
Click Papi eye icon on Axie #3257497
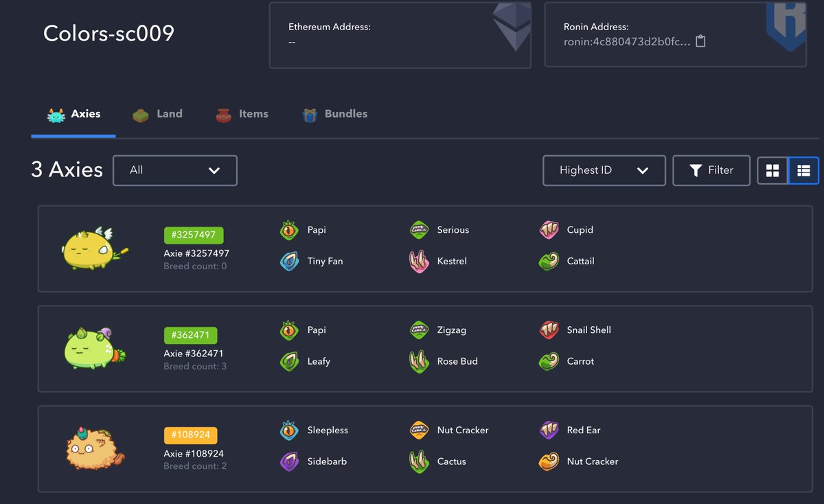(289, 230)
